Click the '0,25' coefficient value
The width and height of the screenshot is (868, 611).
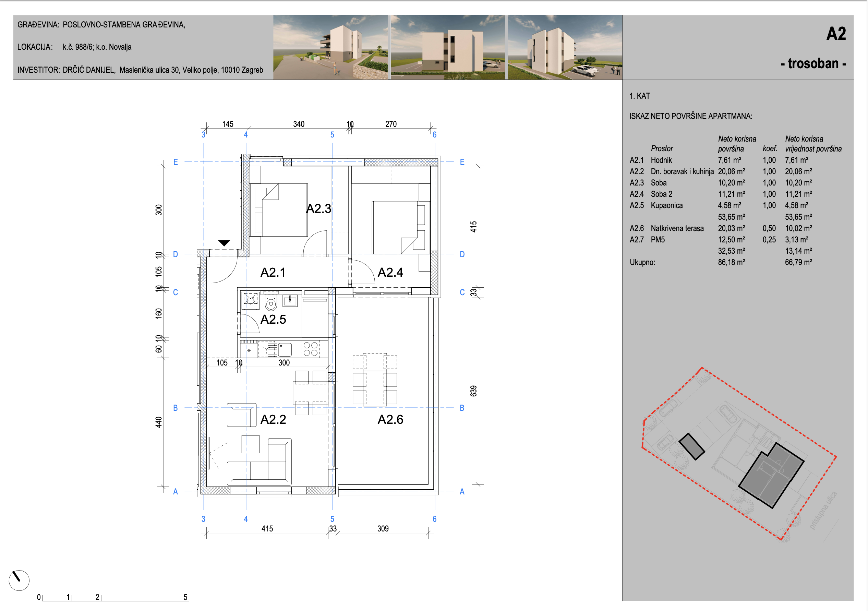[x=769, y=240]
